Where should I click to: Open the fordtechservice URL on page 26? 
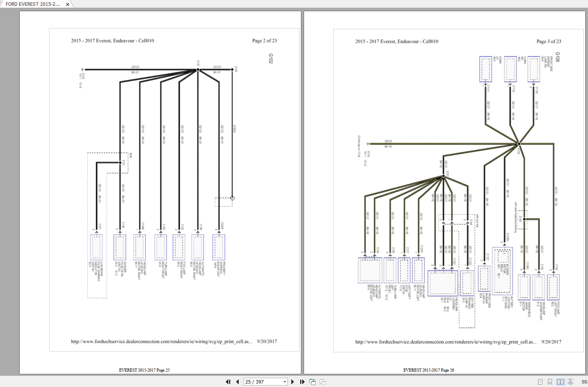(446, 342)
